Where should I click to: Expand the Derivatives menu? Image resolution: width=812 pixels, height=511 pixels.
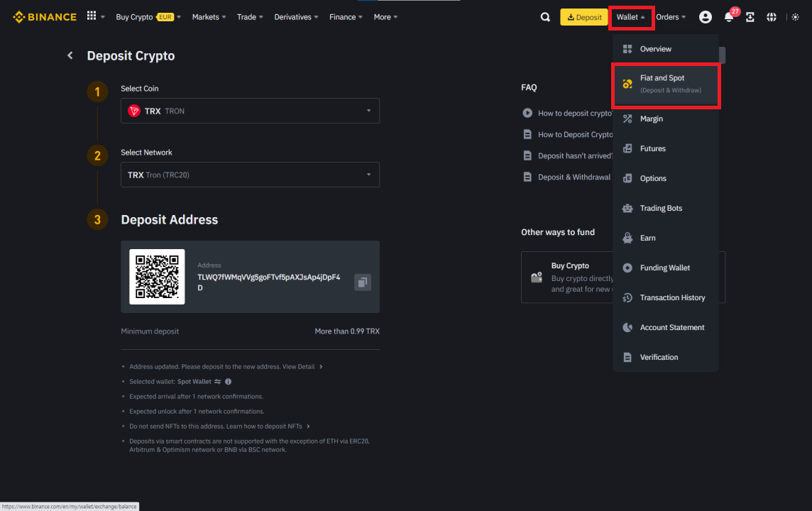click(296, 17)
